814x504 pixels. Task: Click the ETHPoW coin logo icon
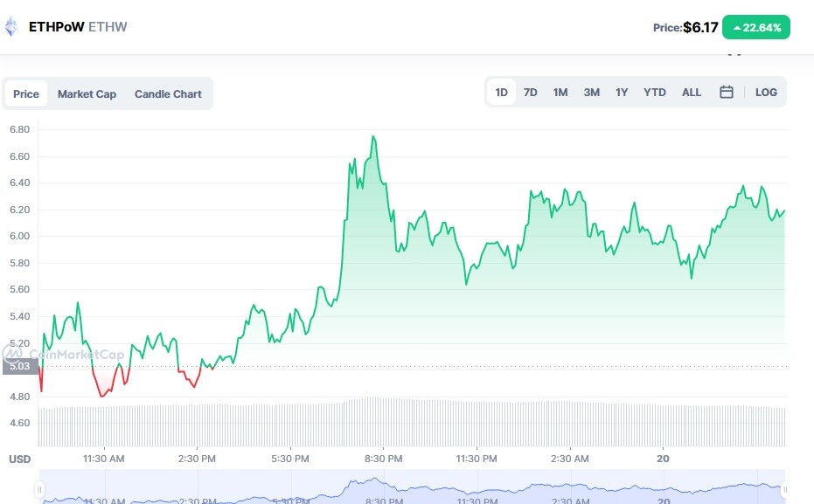pos(10,27)
